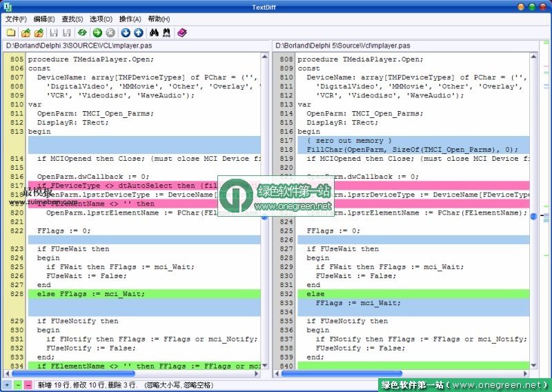The image size is (552, 392).
Task: Click line 832 'else' in right pane
Action: click(315, 294)
